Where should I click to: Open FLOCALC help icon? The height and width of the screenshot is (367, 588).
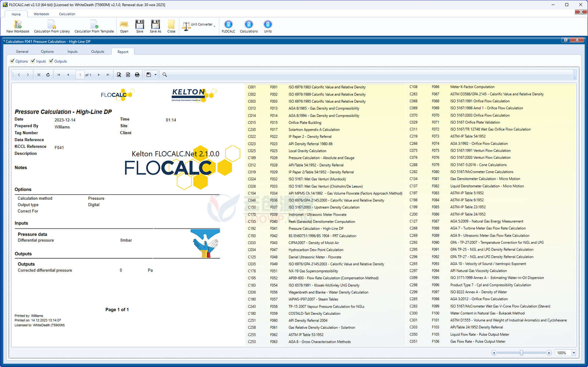click(228, 25)
